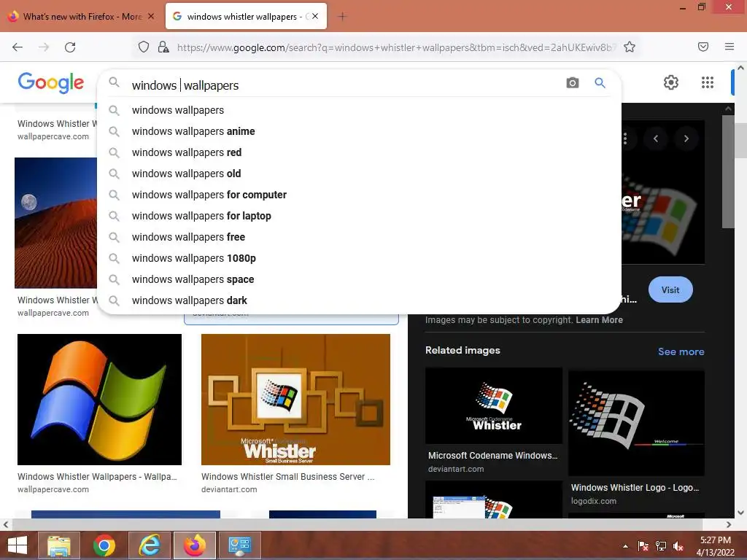
Task: Open the Whistler Small Business Server thumbnail
Action: click(x=295, y=399)
